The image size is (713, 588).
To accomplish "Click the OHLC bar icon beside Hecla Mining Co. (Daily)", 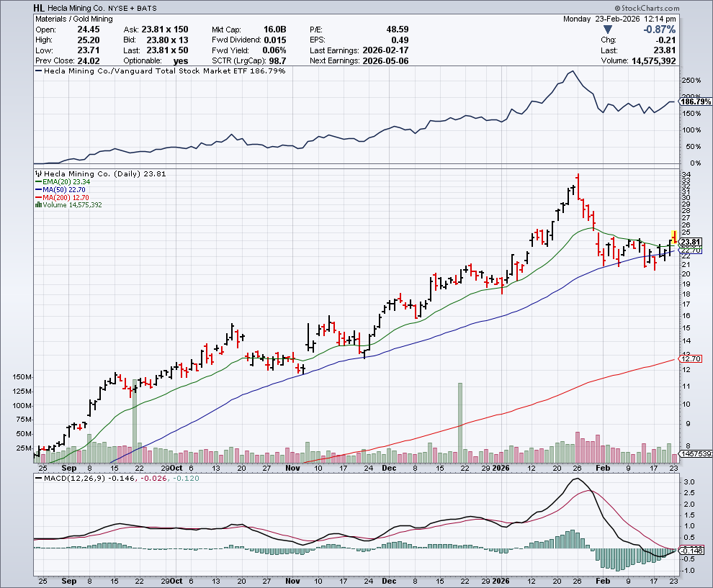I will (39, 174).
